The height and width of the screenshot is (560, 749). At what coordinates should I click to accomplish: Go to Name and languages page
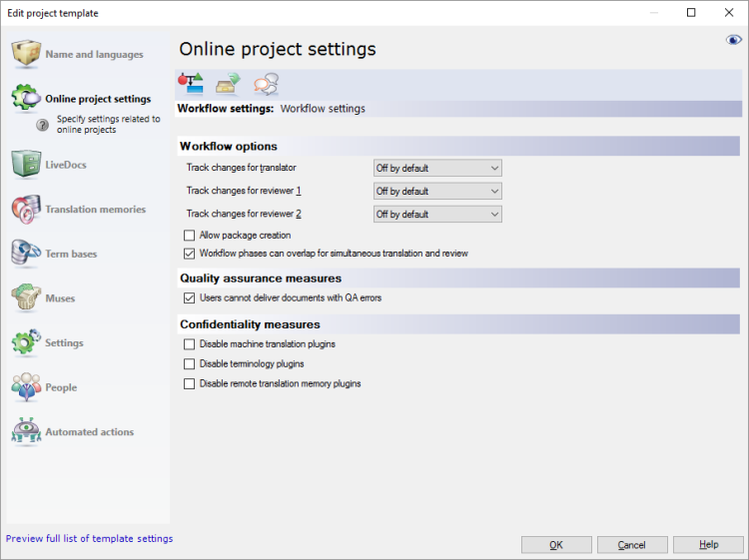click(x=94, y=55)
